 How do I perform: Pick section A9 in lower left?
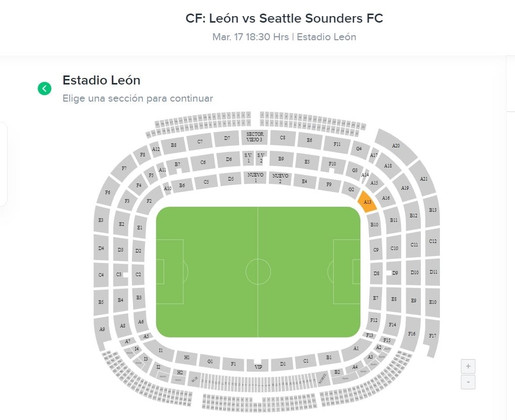coord(102,330)
